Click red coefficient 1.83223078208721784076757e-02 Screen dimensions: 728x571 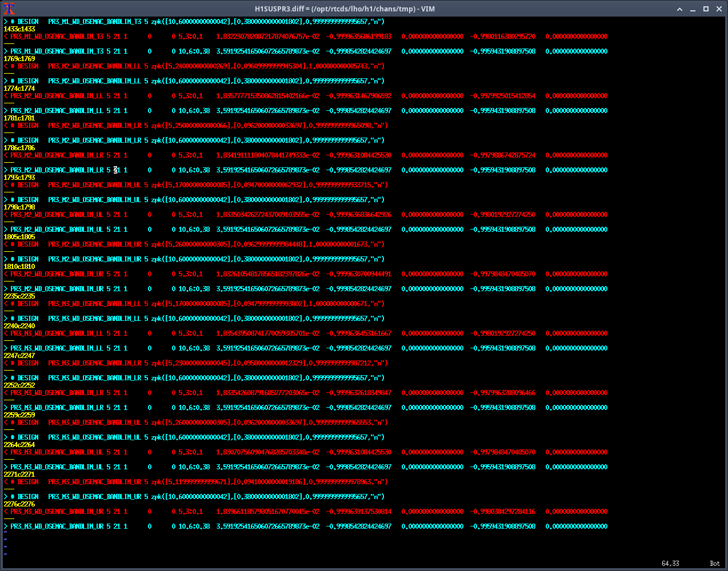click(x=267, y=37)
